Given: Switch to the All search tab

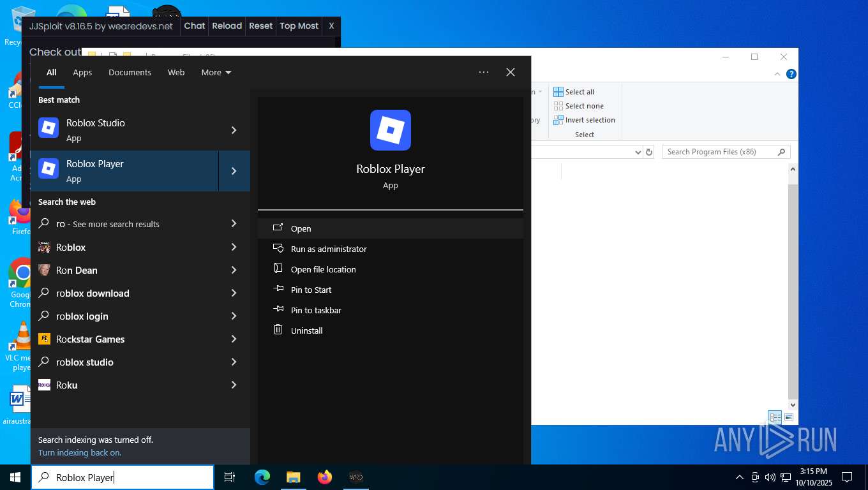Looking at the screenshot, I should 52,72.
